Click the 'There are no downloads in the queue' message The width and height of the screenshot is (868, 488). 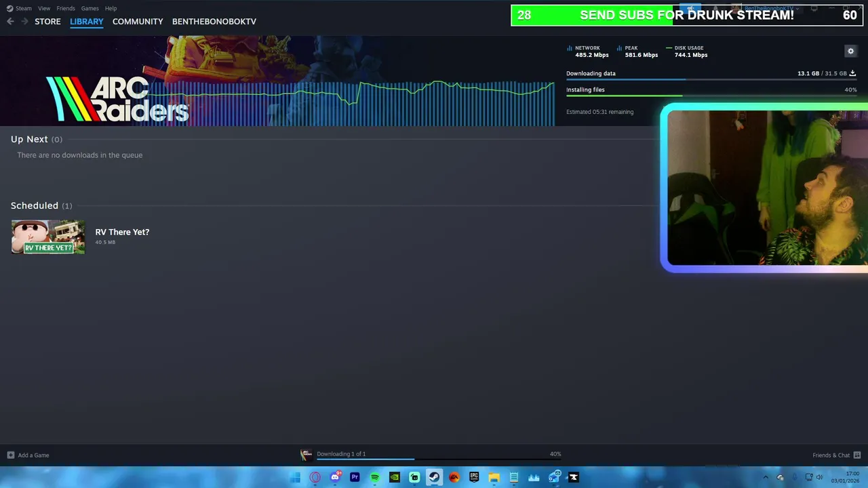click(x=80, y=155)
